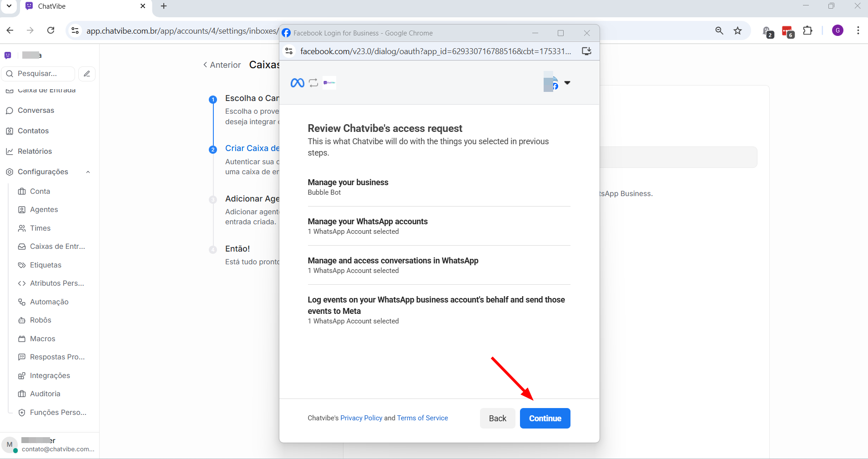The height and width of the screenshot is (459, 868).
Task: Click the install app icon in popup address bar
Action: [x=586, y=51]
